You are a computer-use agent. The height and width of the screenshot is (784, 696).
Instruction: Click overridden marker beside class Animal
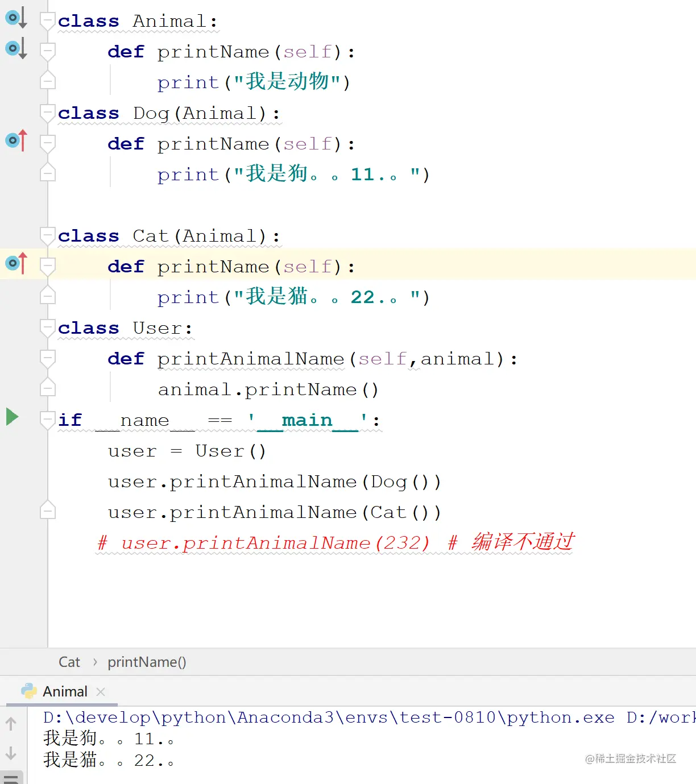[x=16, y=18]
